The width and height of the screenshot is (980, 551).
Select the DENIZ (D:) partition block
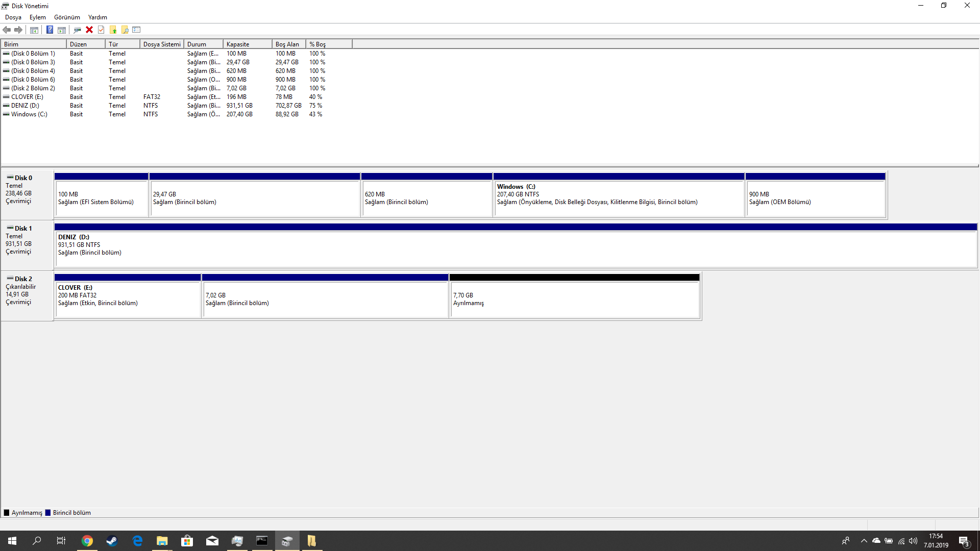tap(516, 248)
